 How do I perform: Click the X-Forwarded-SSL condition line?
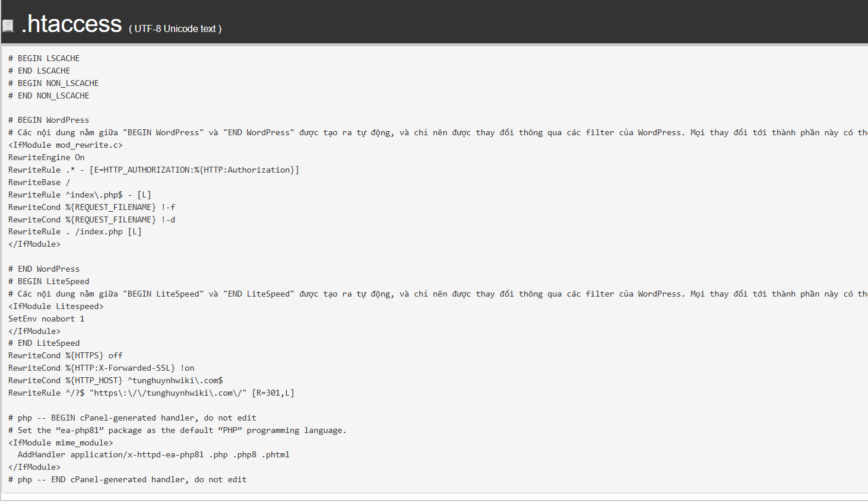(x=101, y=368)
